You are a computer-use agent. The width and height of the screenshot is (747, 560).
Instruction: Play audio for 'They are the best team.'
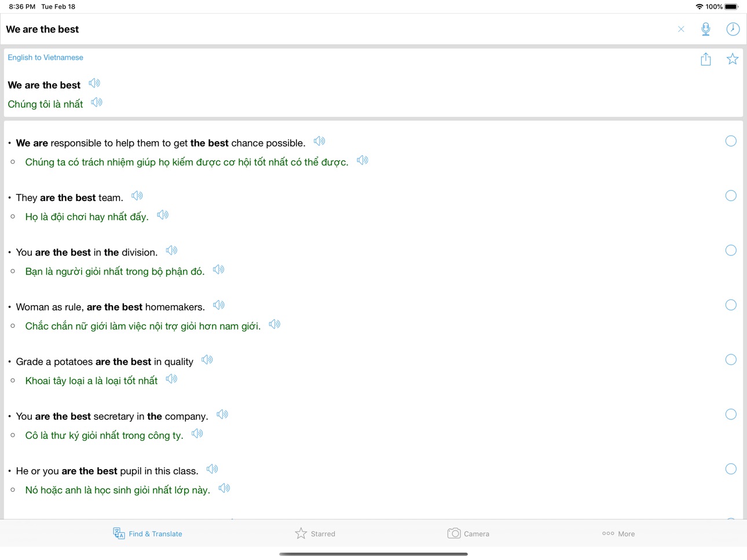tap(137, 196)
